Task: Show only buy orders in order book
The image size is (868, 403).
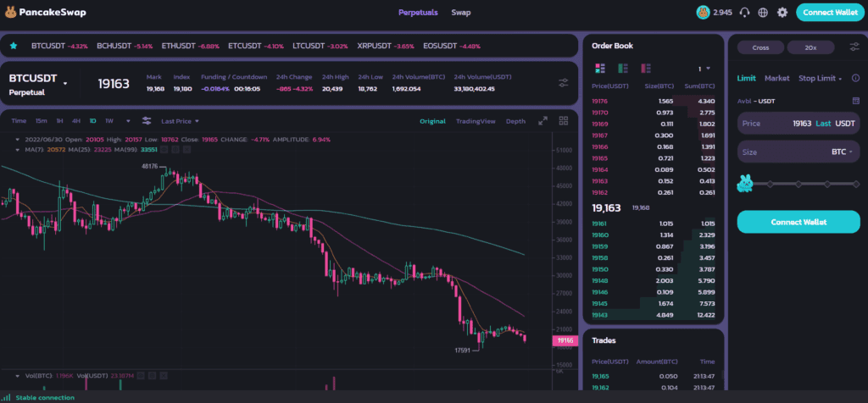Action: pos(623,69)
